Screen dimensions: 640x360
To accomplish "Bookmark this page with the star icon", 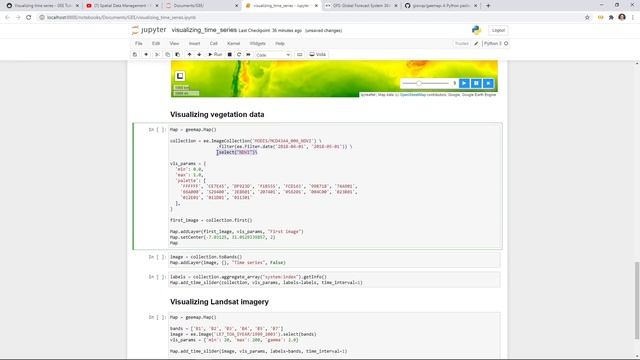I will pos(587,18).
